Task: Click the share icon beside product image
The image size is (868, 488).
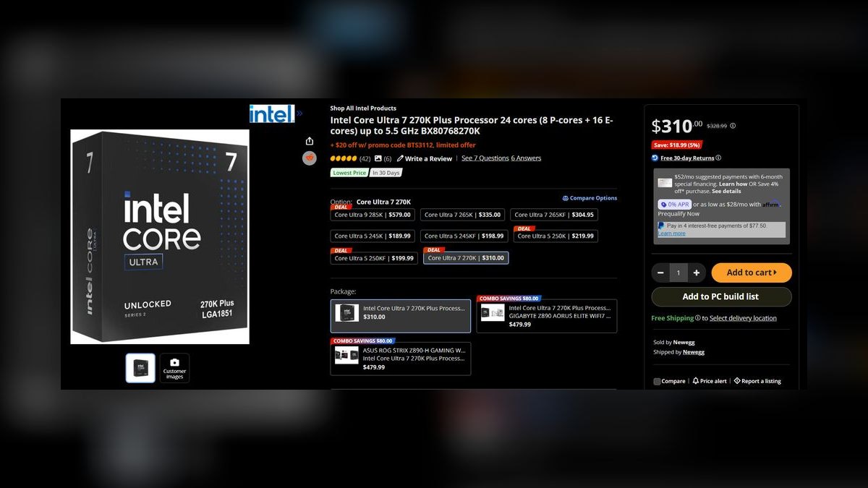Action: point(310,141)
